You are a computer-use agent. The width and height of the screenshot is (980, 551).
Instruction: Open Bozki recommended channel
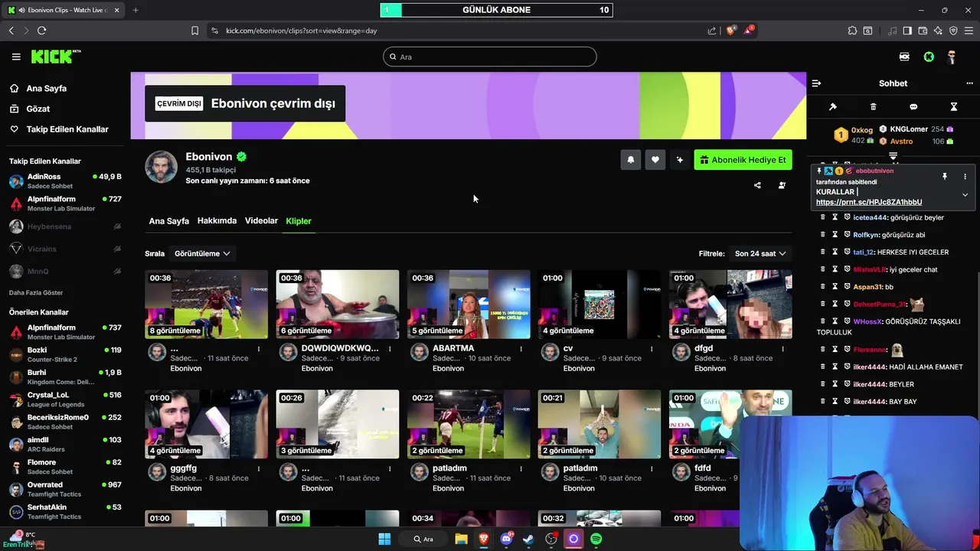(65, 354)
